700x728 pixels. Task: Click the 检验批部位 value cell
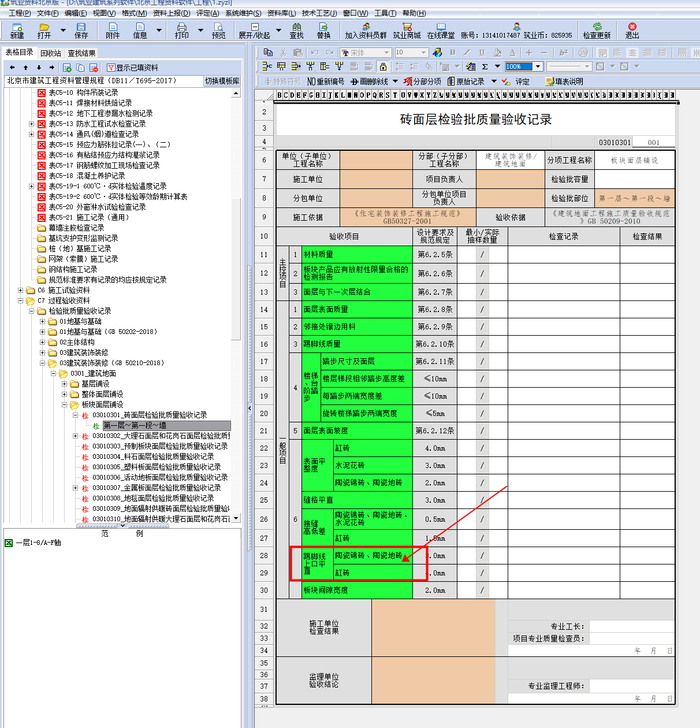[x=635, y=198]
